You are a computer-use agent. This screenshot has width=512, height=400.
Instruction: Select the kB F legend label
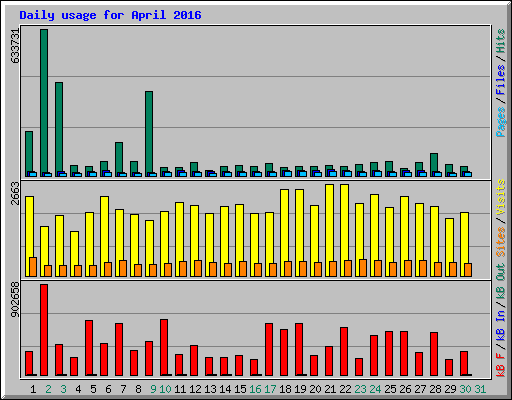[x=500, y=365]
